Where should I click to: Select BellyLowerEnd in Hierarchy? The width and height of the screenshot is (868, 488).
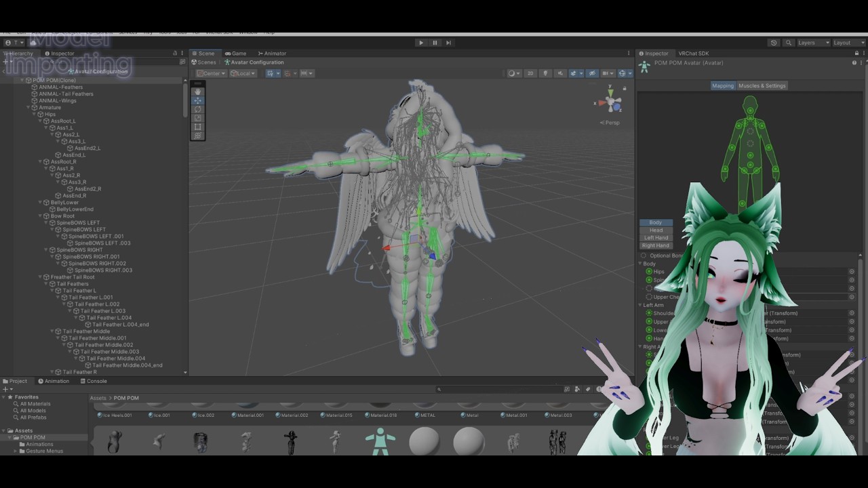click(75, 209)
